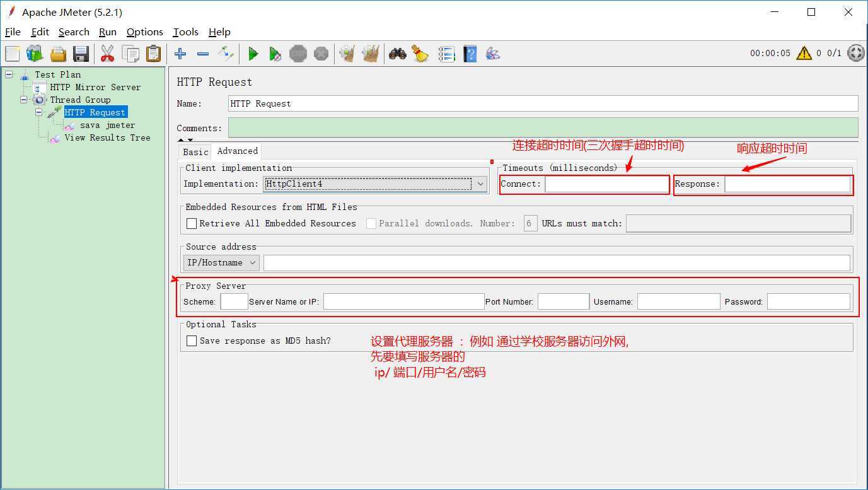Click the Cut scissors icon
The image size is (868, 490).
click(108, 54)
